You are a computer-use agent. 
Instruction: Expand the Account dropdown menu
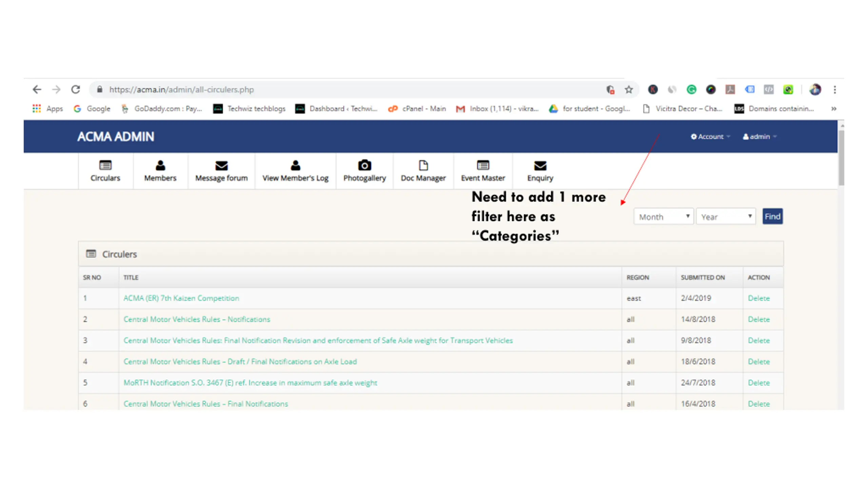(710, 137)
